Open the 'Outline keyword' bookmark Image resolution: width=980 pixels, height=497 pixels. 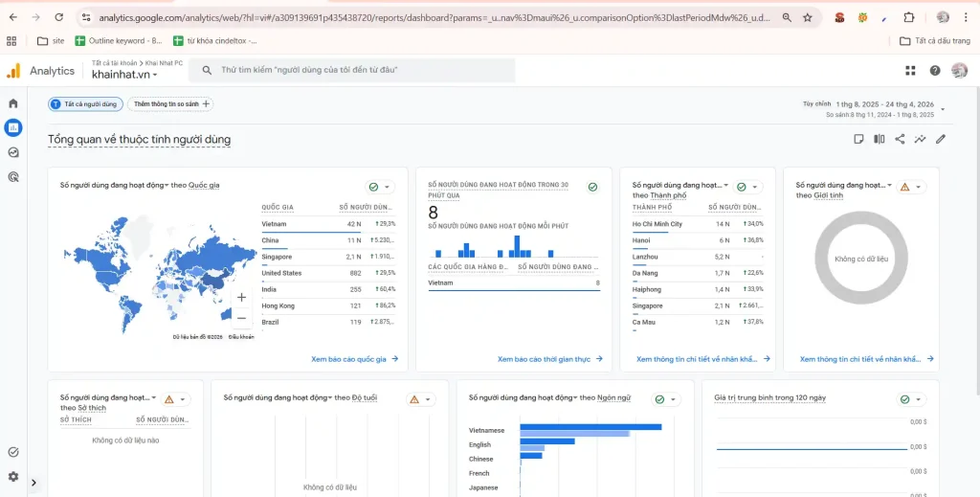pyautogui.click(x=119, y=40)
